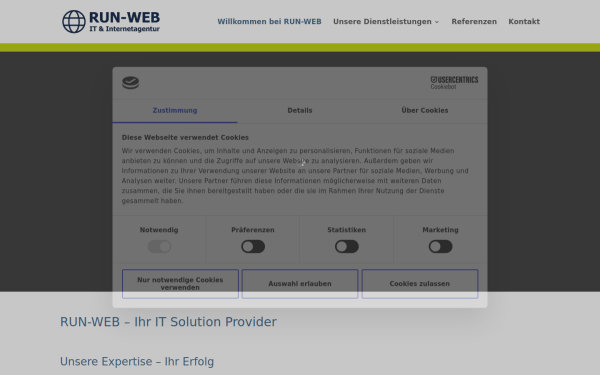Switch to the Zustimmung tab
Image resolution: width=600 pixels, height=375 pixels.
pyautogui.click(x=175, y=111)
